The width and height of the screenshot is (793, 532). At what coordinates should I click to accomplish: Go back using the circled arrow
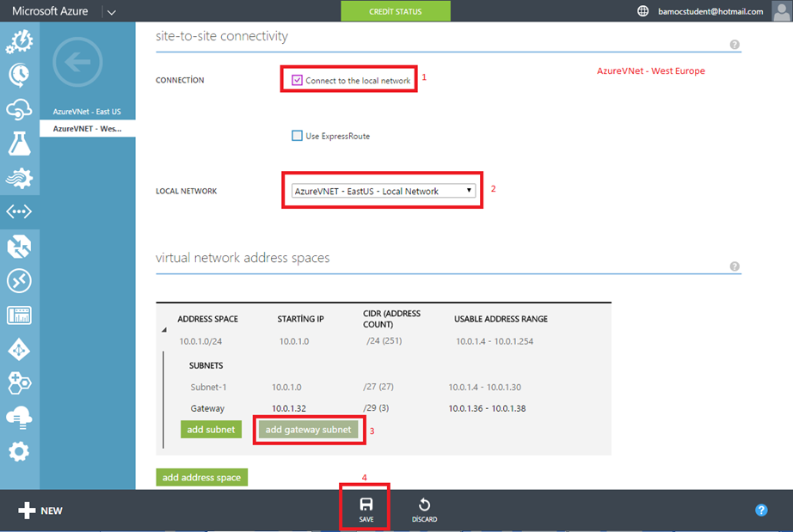(x=77, y=62)
